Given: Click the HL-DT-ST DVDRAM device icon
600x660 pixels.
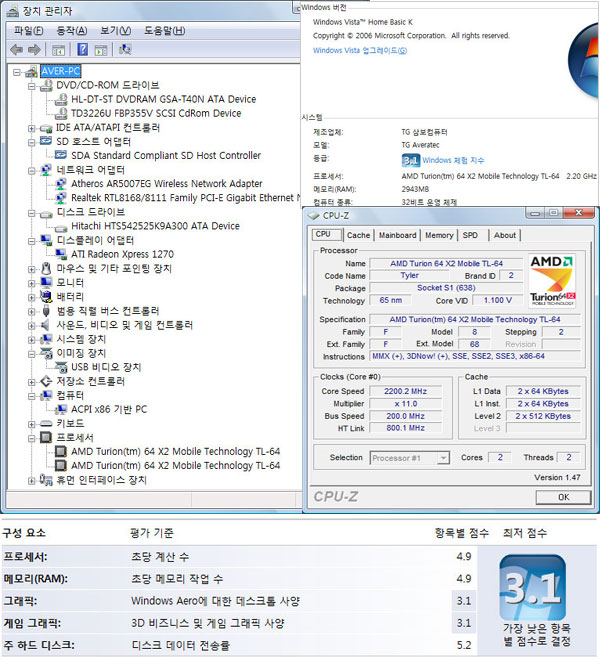Looking at the screenshot, I should click(x=61, y=99).
